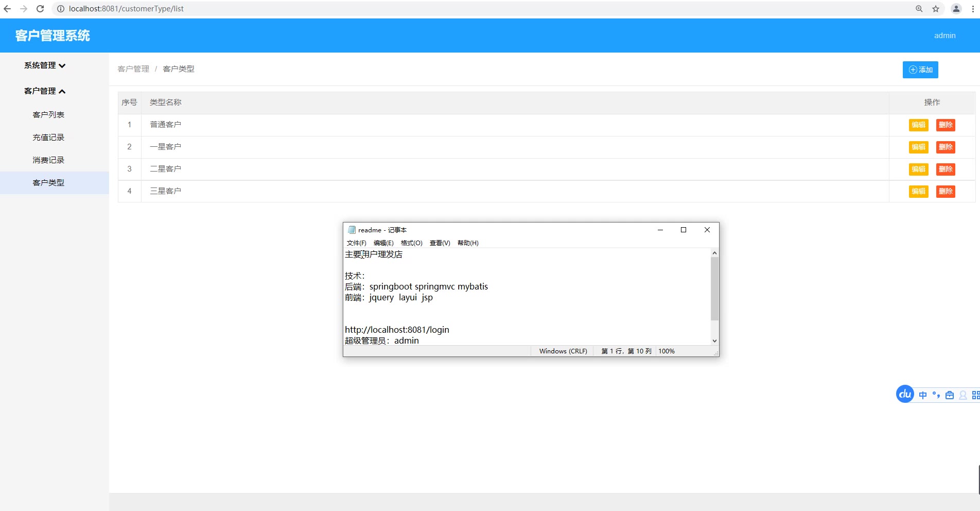The width and height of the screenshot is (980, 511).
Task: Click the readme Notepad title icon
Action: (x=352, y=230)
